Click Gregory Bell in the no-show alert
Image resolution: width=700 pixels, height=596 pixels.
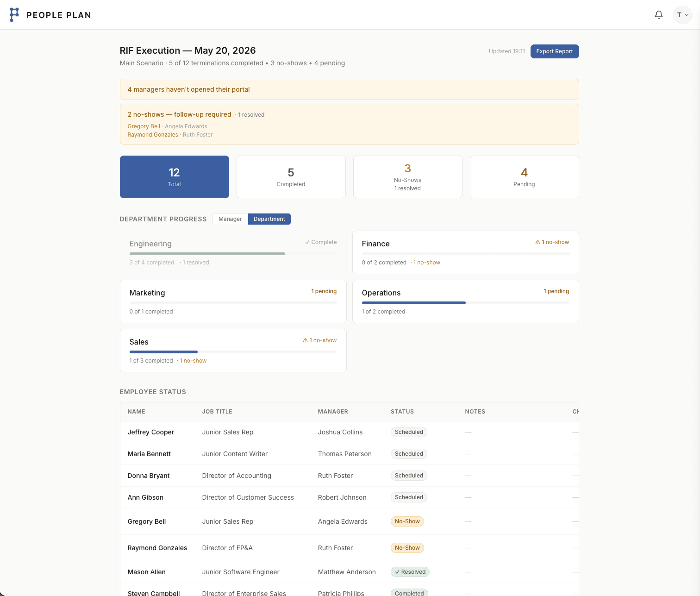pos(144,126)
